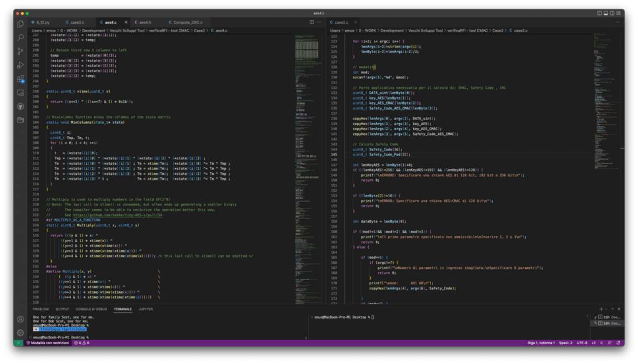The image size is (638, 364).
Task: Add a new terminal with plus icon
Action: coord(601,309)
